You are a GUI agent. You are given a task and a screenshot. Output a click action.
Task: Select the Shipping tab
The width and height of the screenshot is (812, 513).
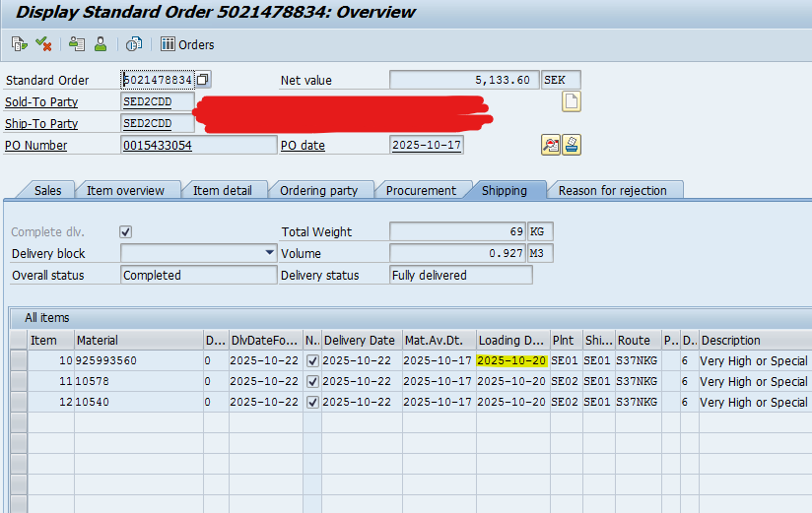pyautogui.click(x=505, y=190)
